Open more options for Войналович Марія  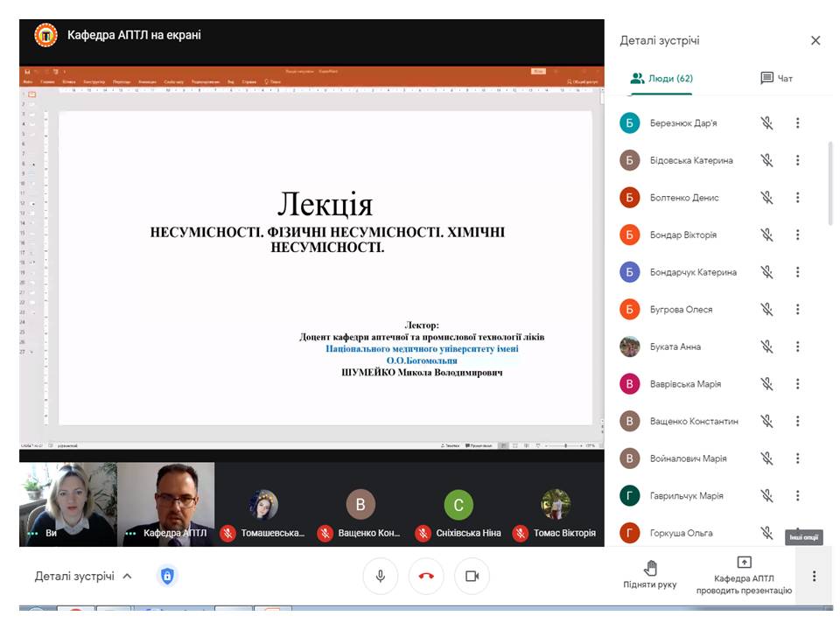pos(798,458)
